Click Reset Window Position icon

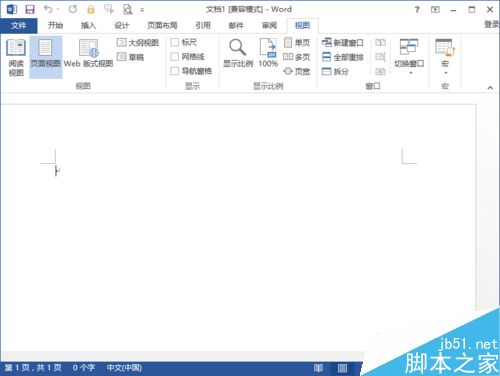point(380,71)
